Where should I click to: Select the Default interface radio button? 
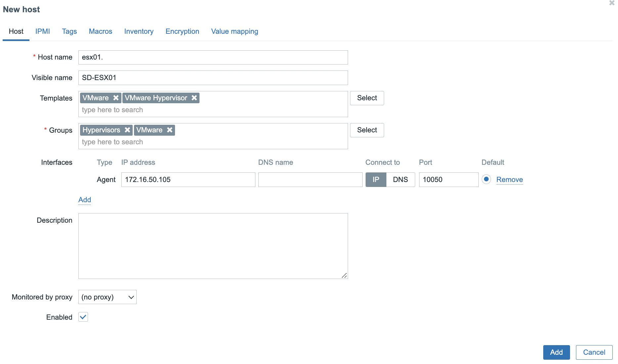coord(486,179)
